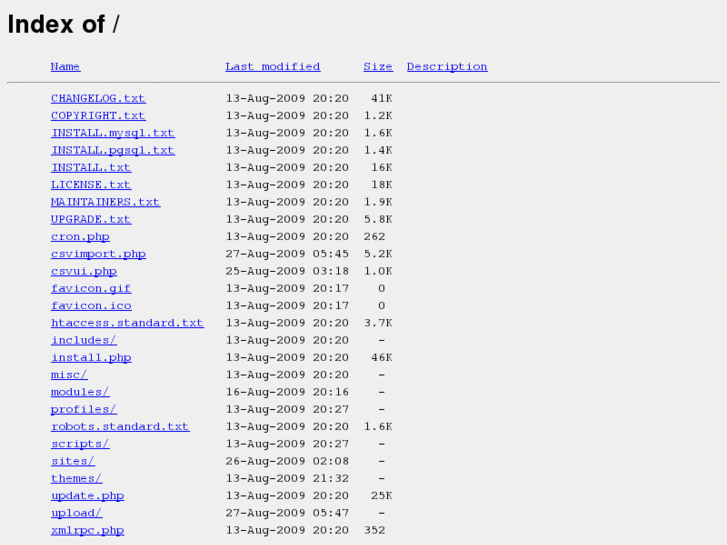Open INSTALL.mysql.txt file
The image size is (727, 545).
113,133
